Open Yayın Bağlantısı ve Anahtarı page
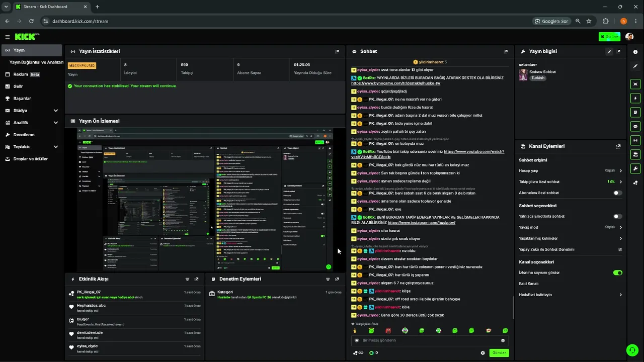The height and width of the screenshot is (362, 644). point(36,62)
